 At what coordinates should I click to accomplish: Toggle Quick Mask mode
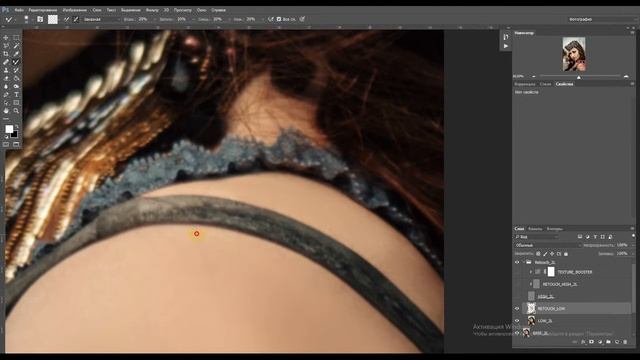click(x=6, y=144)
